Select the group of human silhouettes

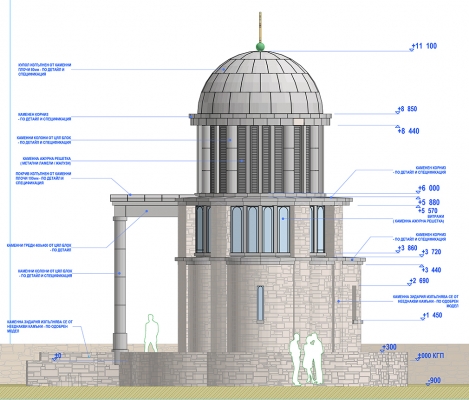306,359
